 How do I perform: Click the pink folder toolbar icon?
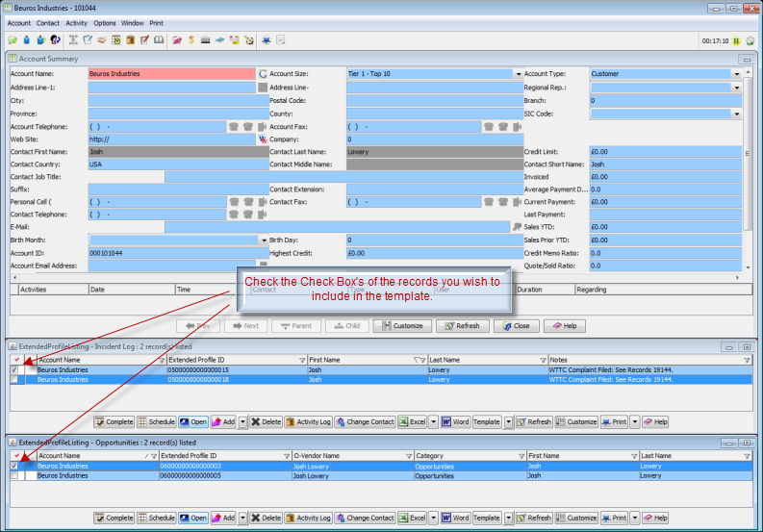click(x=177, y=40)
